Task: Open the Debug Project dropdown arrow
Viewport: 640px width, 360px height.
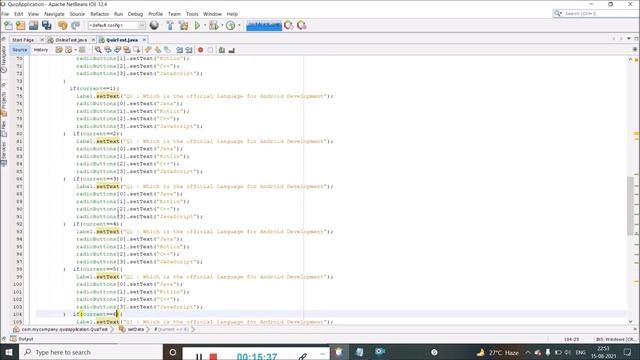Action: click(x=222, y=25)
